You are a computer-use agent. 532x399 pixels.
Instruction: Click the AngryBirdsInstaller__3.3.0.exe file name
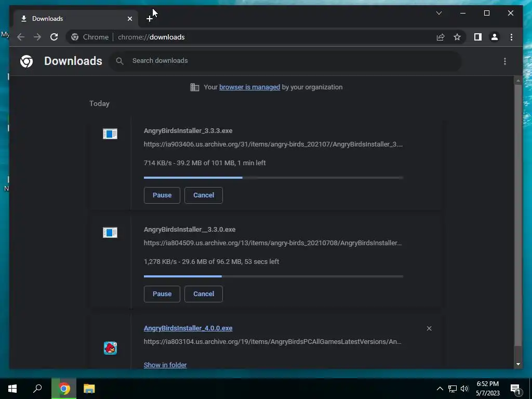[190, 229]
